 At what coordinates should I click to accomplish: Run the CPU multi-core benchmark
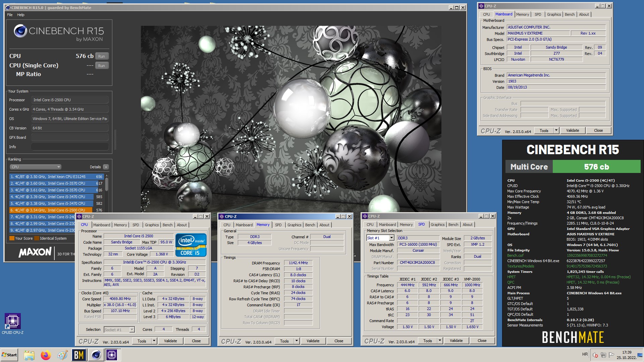point(102,56)
